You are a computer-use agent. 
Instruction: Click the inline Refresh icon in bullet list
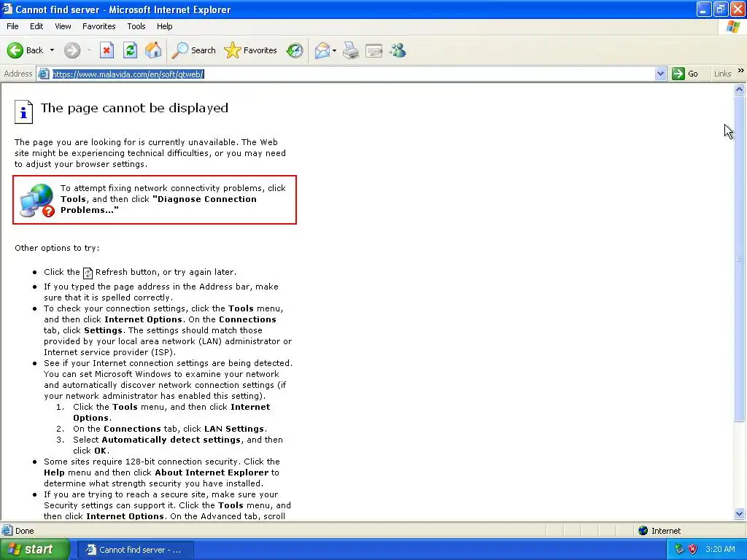coord(88,273)
